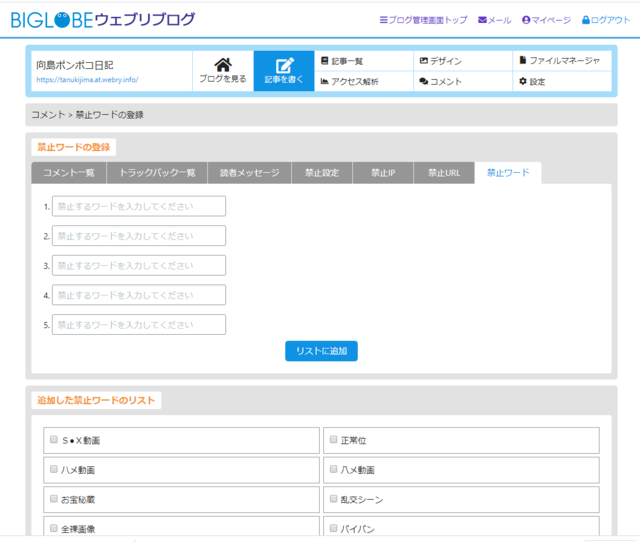Follow the tanukijima.at.webry.info blog URL
Image resolution: width=640 pixels, height=542 pixels.
[x=87, y=80]
